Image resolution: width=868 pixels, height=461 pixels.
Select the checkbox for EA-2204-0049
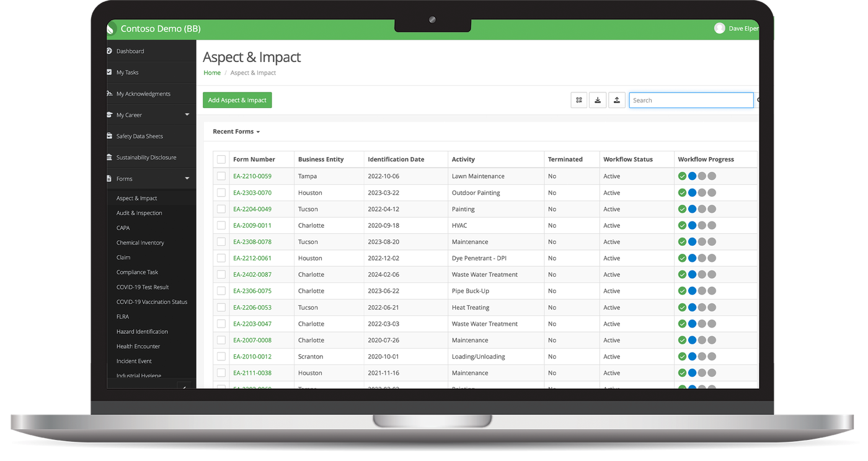tap(221, 209)
